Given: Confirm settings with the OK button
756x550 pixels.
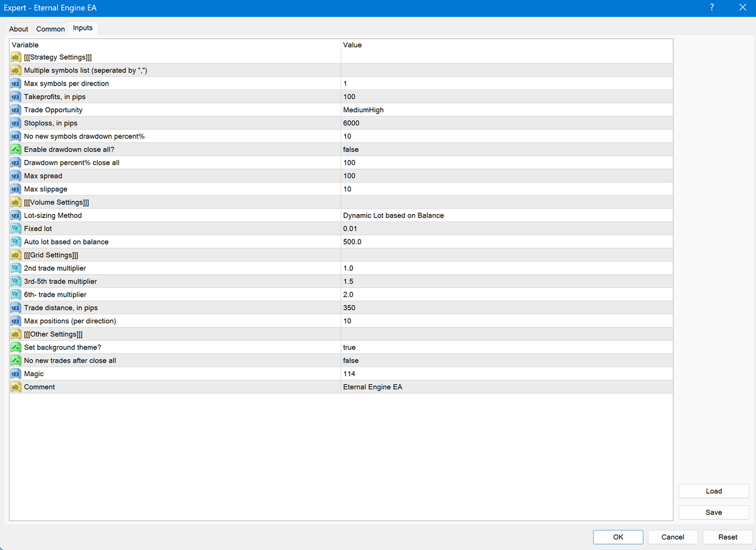Looking at the screenshot, I should click(x=618, y=537).
